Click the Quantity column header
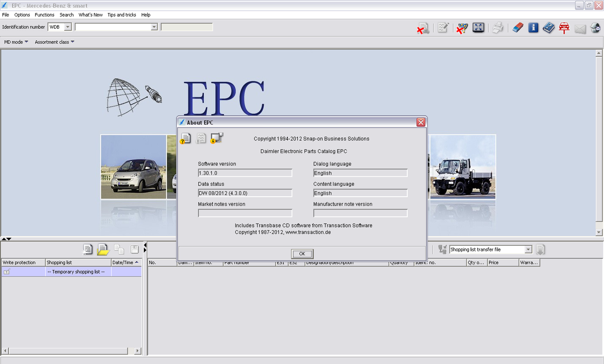The image size is (604, 364). pyautogui.click(x=401, y=263)
